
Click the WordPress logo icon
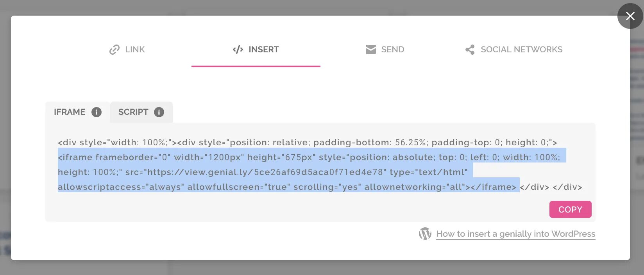[425, 234]
